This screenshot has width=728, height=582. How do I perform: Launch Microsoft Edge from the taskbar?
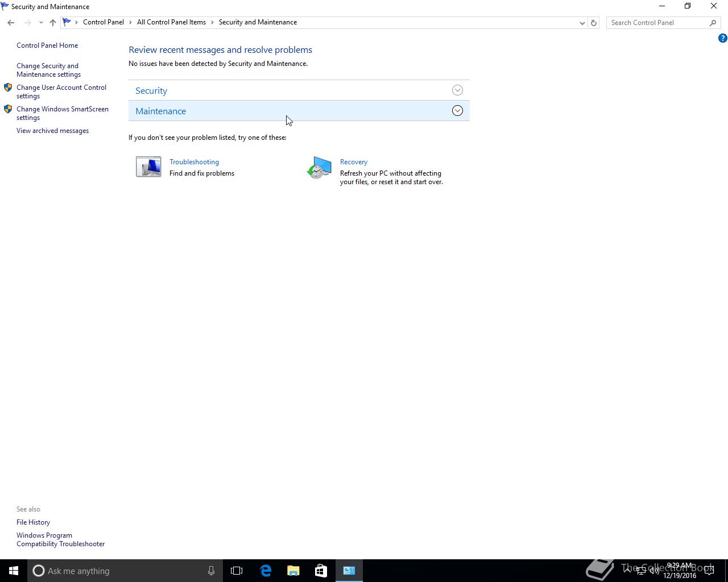point(266,571)
